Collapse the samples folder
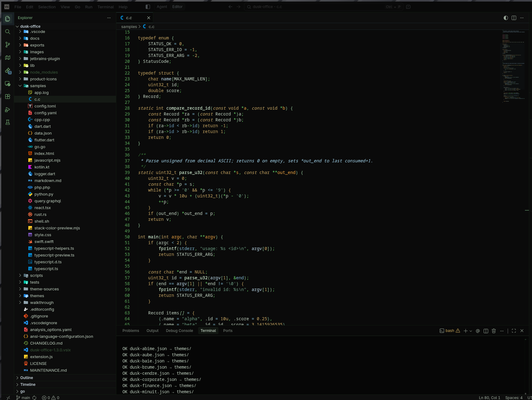 pos(65,86)
